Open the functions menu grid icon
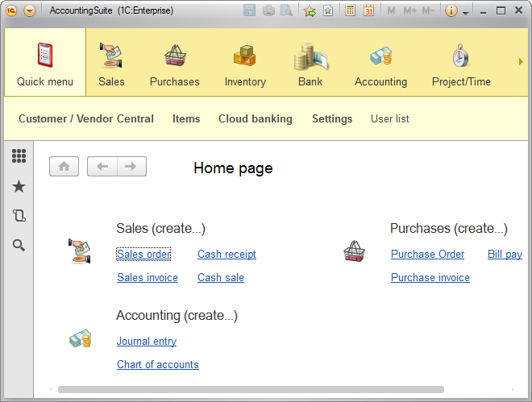This screenshot has width=532, height=402. click(x=19, y=156)
